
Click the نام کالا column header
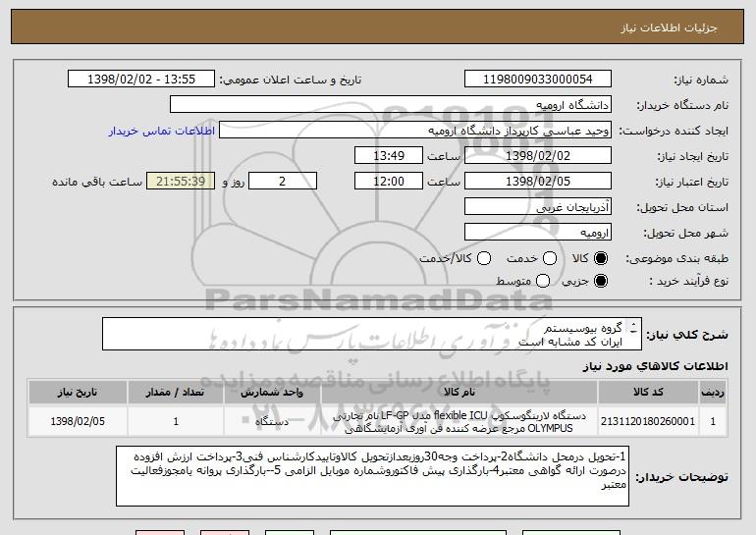click(x=459, y=392)
